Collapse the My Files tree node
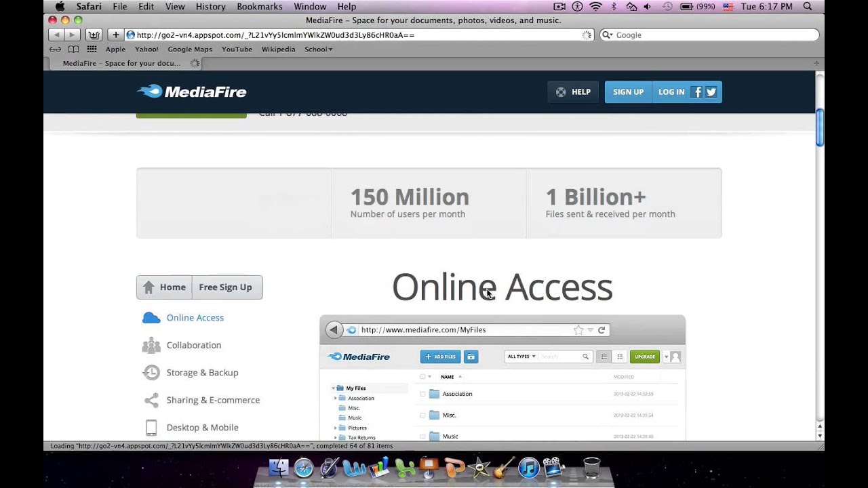Image resolution: width=868 pixels, height=488 pixels. click(x=333, y=388)
